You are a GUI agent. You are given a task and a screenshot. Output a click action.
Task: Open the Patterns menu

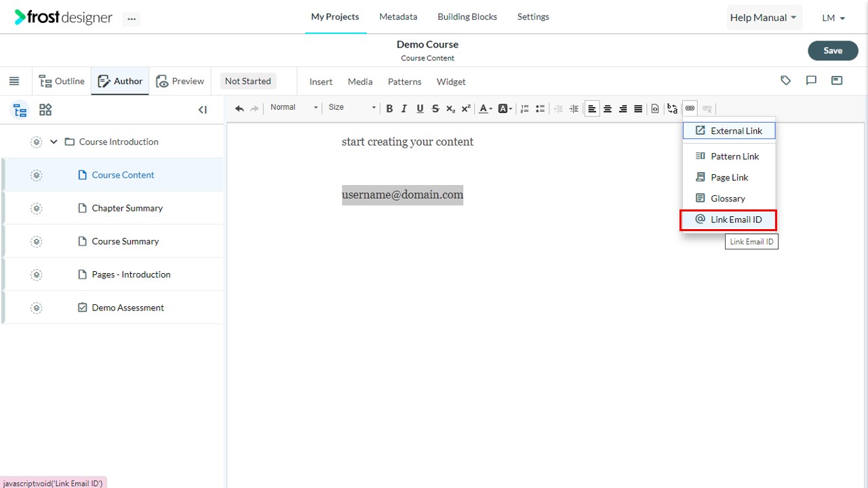(404, 82)
